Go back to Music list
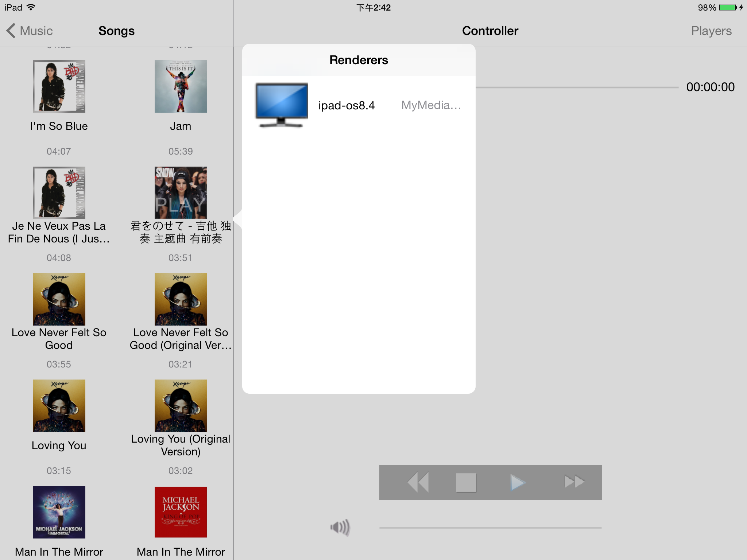Screen dimensions: 747x560 click(36, 31)
